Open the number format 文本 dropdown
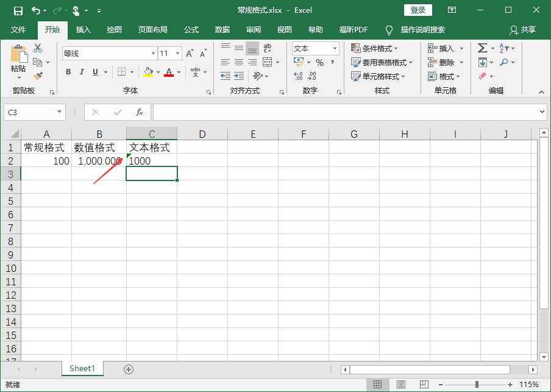 (x=335, y=49)
